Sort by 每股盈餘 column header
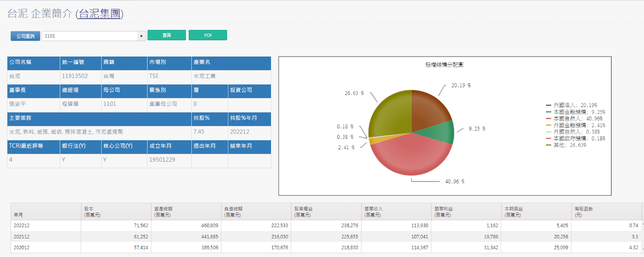The height and width of the screenshot is (257, 644). (583, 212)
